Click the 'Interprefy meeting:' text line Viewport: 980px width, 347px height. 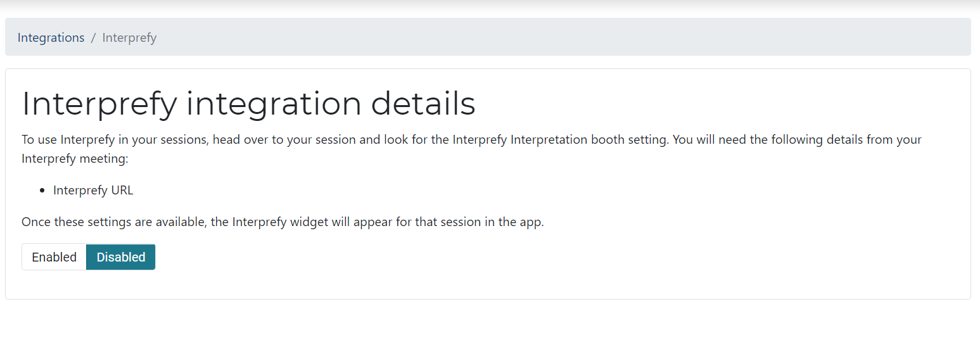75,158
